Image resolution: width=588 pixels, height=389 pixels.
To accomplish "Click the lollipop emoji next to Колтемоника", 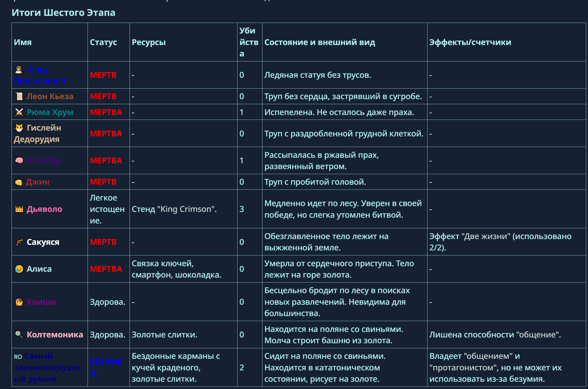I will (19, 335).
